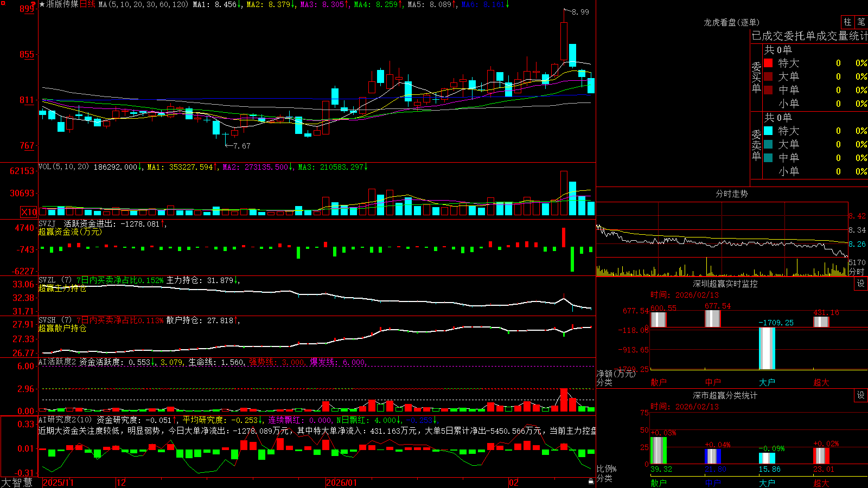Click the 龙虎看盘(逐单) panel title
The height and width of the screenshot is (488, 868).
pyautogui.click(x=731, y=22)
